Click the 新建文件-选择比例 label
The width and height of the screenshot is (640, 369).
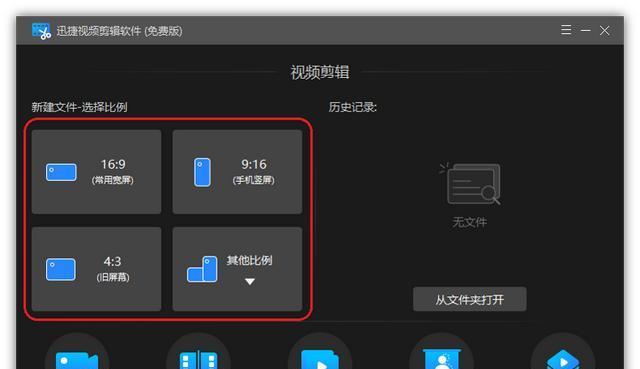pyautogui.click(x=79, y=107)
